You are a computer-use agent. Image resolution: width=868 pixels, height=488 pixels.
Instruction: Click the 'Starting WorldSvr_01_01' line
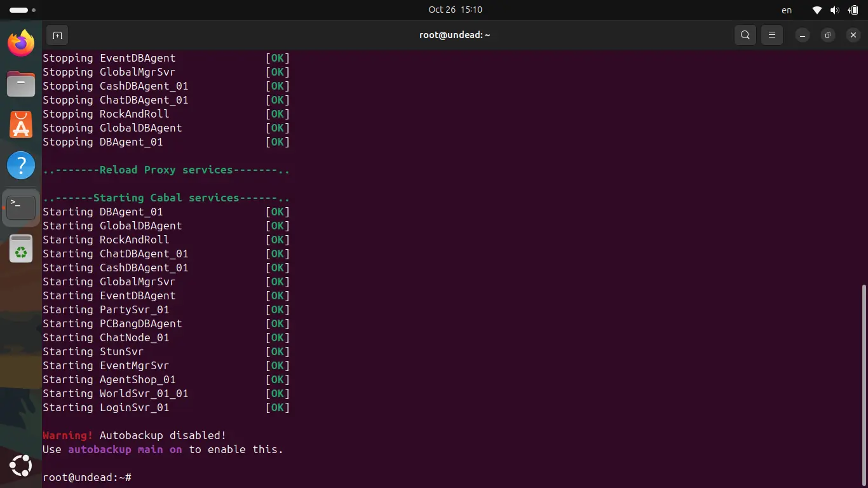(x=166, y=393)
